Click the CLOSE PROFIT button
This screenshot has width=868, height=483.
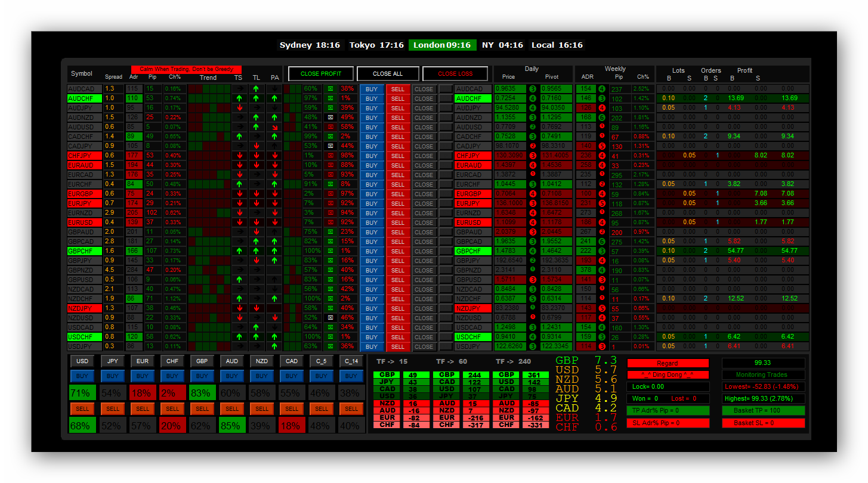coord(321,74)
